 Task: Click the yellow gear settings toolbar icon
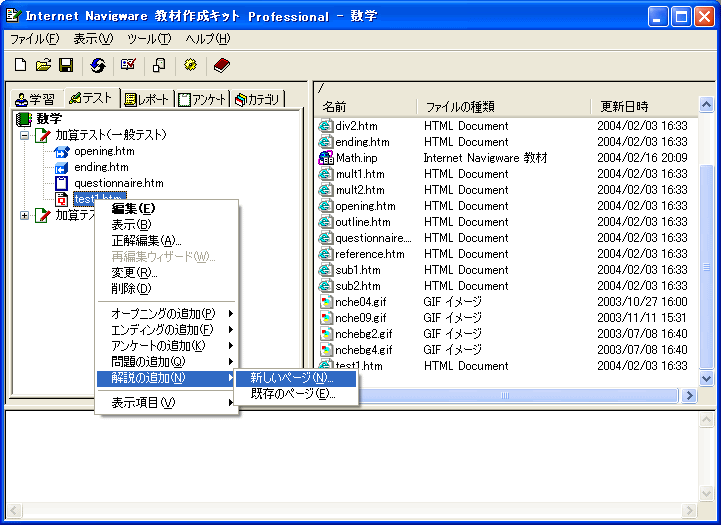click(190, 65)
